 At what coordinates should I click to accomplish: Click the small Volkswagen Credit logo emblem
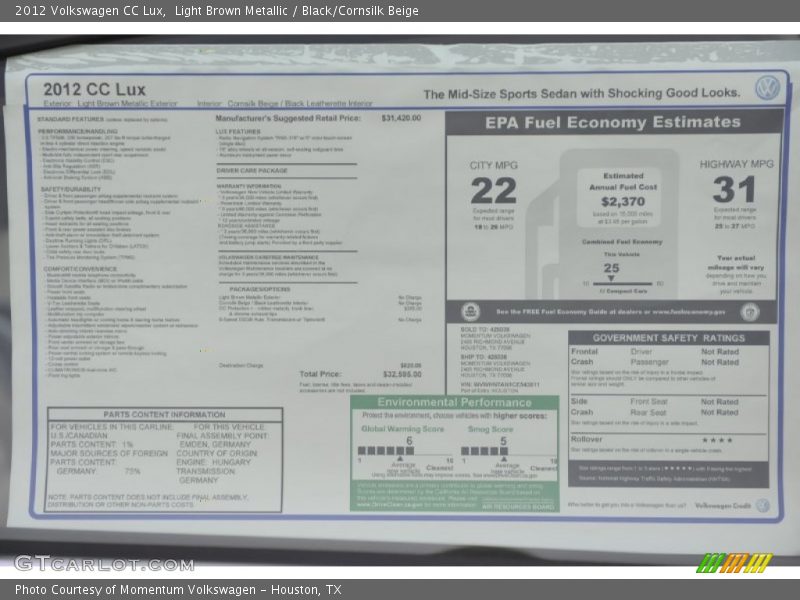click(762, 506)
